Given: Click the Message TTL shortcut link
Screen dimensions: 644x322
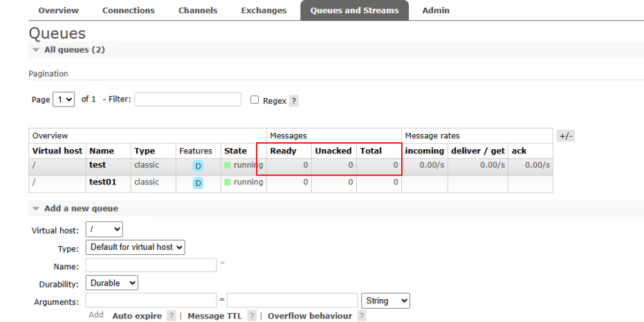Looking at the screenshot, I should point(214,316).
